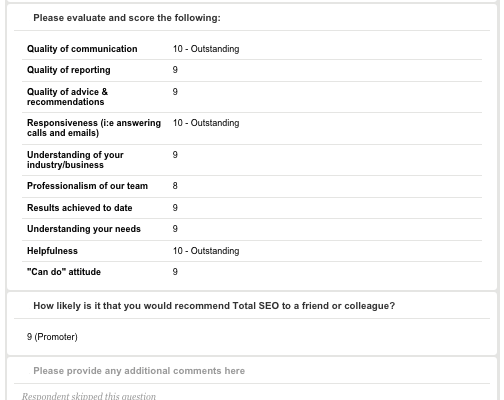Select the Responsiveness 10 - Outstanding score
This screenshot has height=400, width=504.
[206, 123]
